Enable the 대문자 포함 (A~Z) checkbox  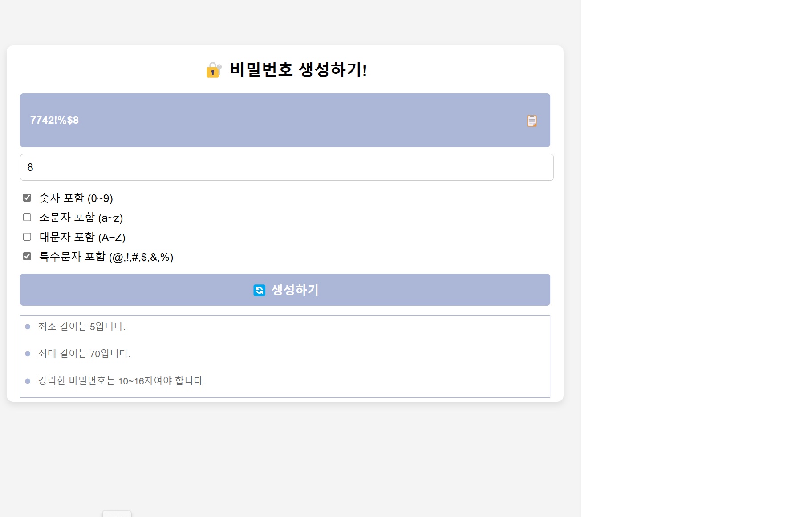click(x=27, y=237)
